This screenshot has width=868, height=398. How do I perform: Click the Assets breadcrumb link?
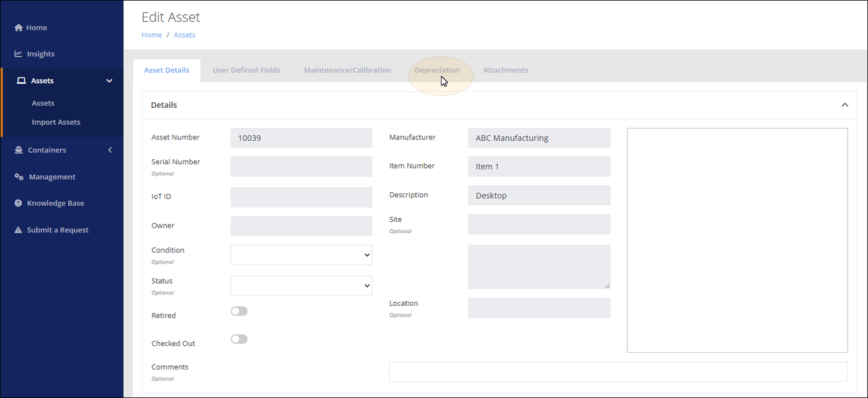coord(185,35)
